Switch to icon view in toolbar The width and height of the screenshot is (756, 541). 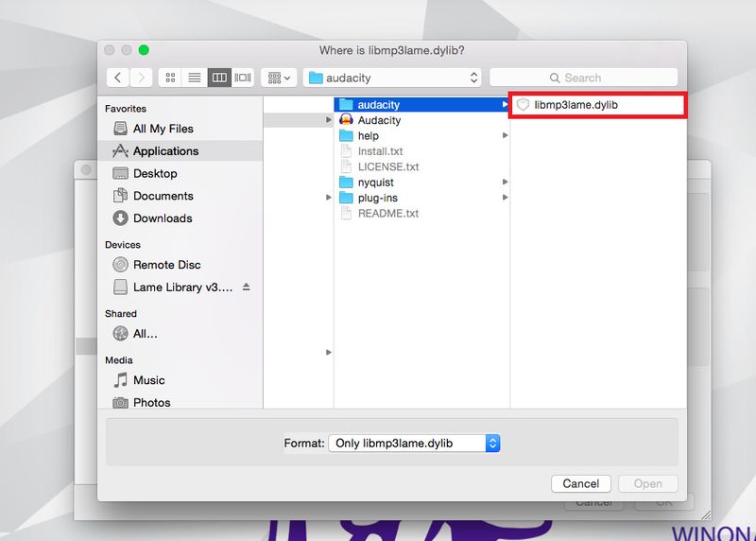[171, 78]
